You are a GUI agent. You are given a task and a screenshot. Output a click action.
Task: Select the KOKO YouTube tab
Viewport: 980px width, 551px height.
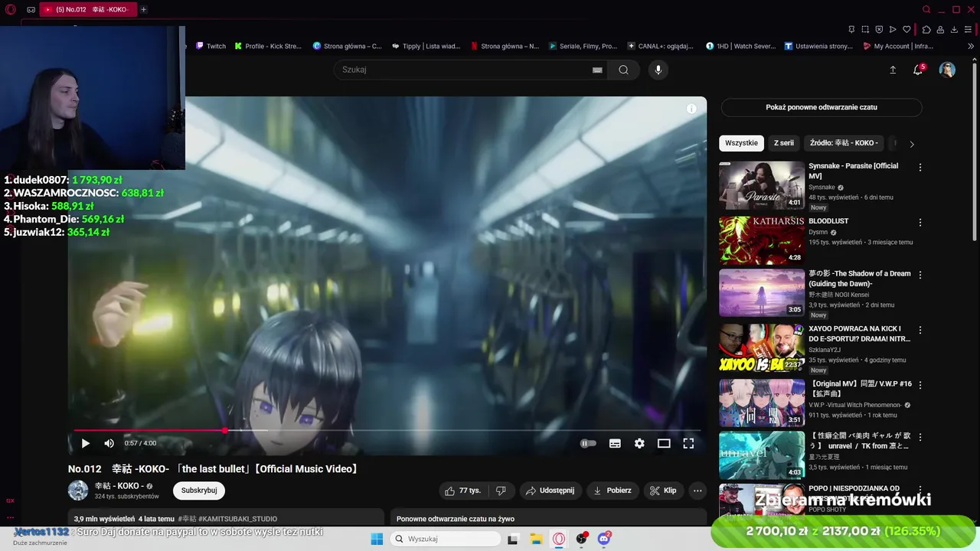click(x=88, y=9)
